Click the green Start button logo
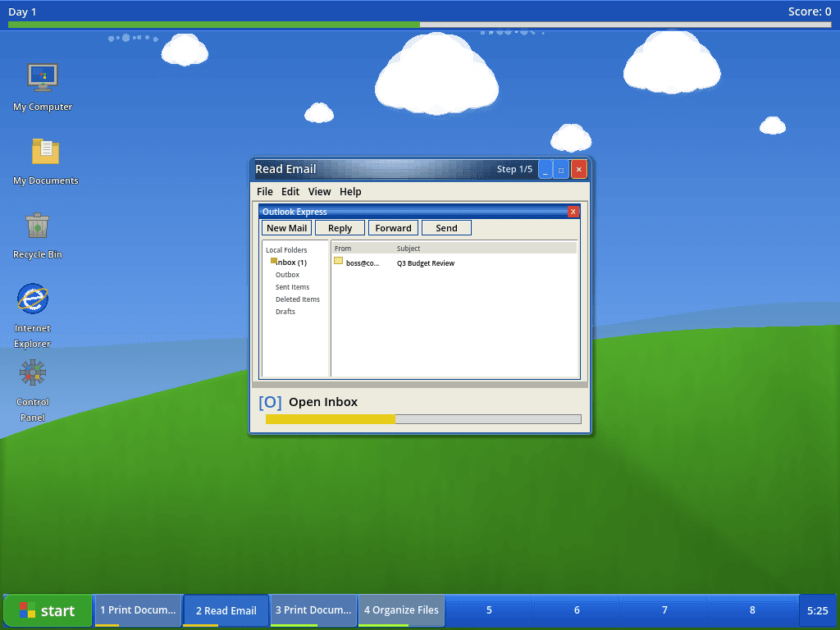Viewport: 840px width, 630px height. tap(28, 610)
